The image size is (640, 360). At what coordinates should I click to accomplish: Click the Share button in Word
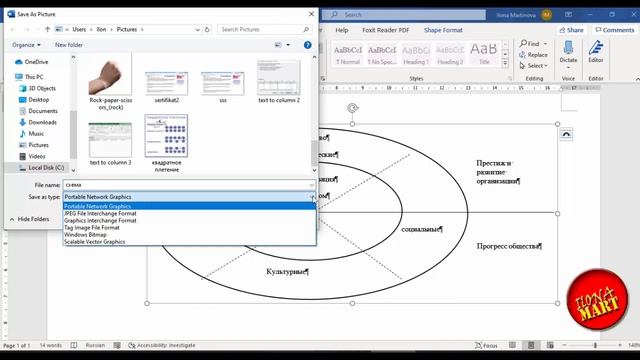click(571, 30)
